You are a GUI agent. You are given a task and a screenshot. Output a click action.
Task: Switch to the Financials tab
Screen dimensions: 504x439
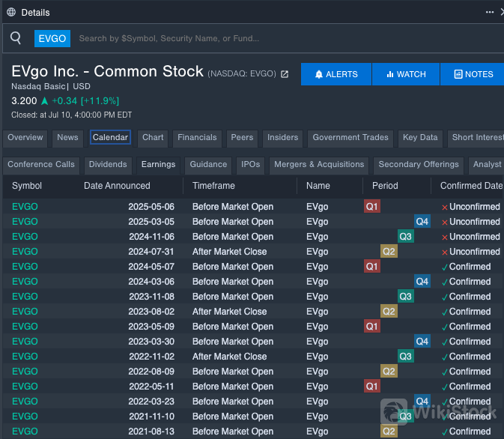click(x=197, y=138)
